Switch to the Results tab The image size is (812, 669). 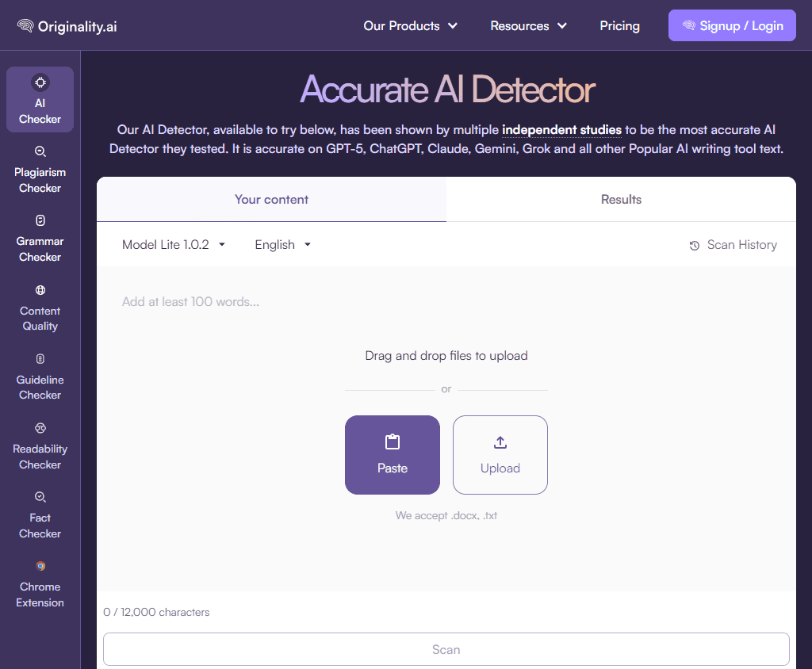(621, 200)
